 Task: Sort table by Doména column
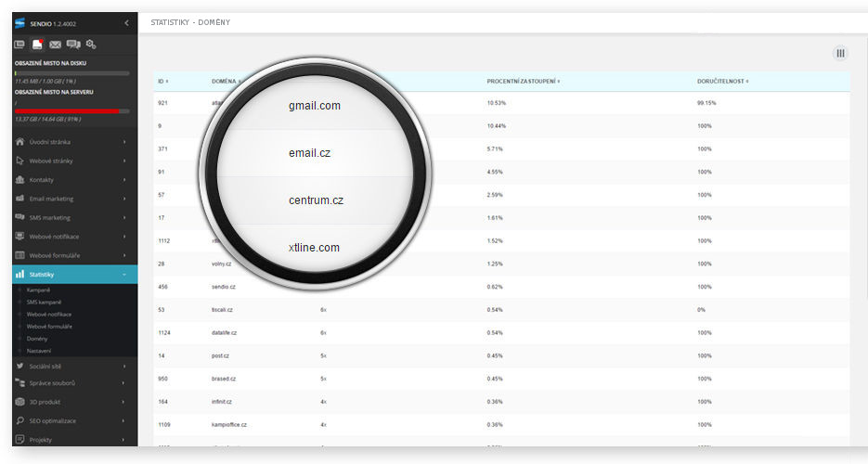coord(226,82)
